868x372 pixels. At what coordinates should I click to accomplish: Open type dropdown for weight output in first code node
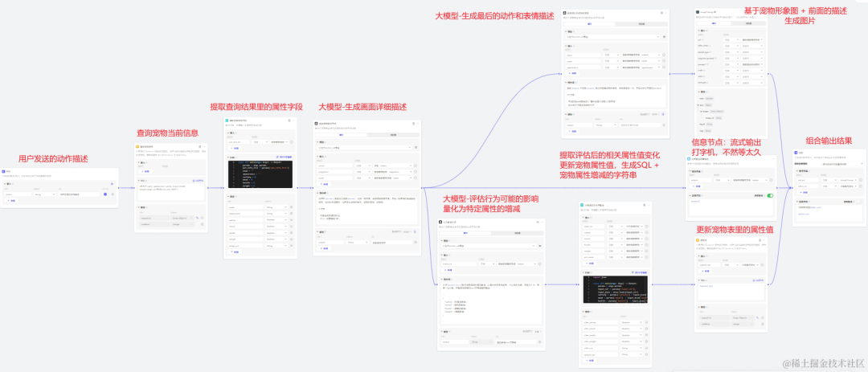tap(276, 239)
